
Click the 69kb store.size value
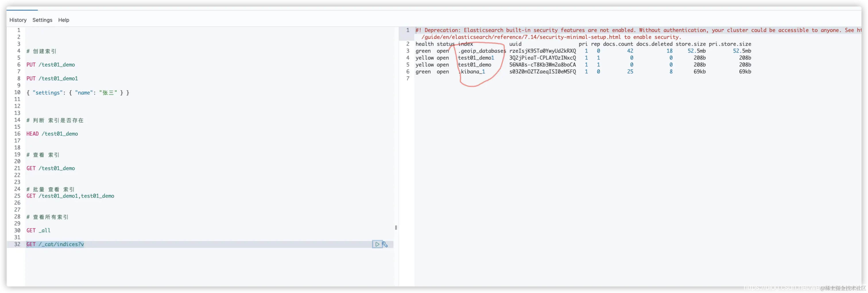click(x=700, y=72)
